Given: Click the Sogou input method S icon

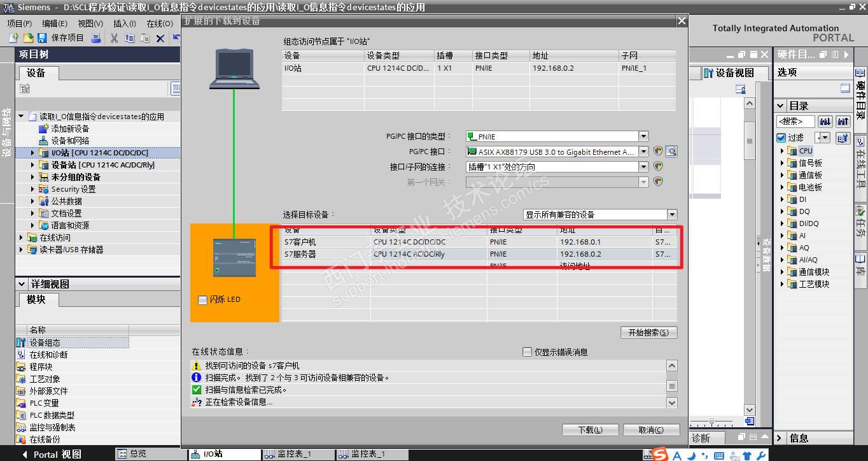Looking at the screenshot, I should pos(661,455).
